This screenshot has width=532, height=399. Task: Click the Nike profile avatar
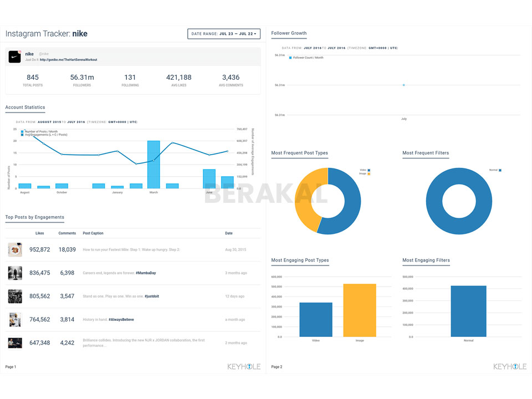(x=14, y=57)
